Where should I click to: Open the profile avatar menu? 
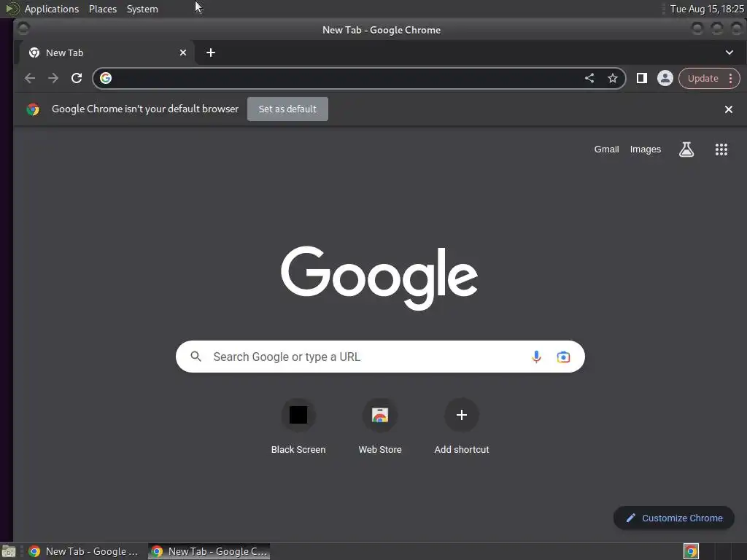click(x=665, y=78)
